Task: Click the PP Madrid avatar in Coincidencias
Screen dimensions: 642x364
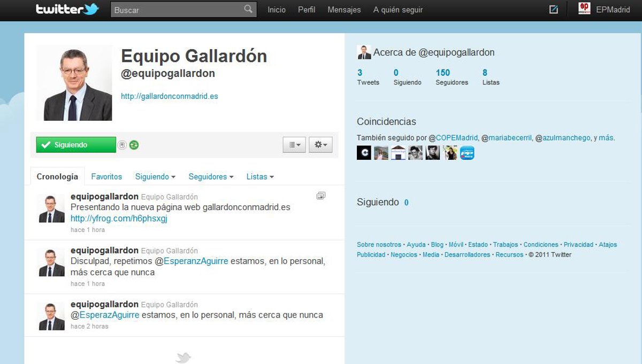Action: [x=467, y=153]
